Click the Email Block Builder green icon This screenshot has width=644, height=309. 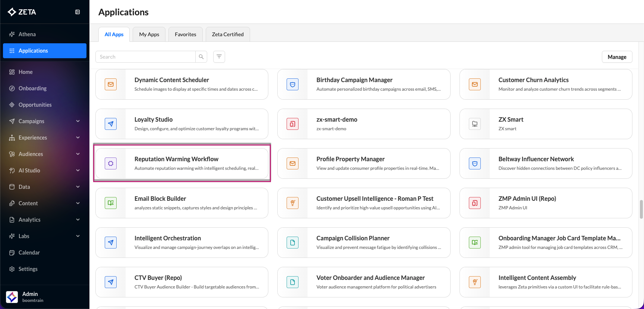111,203
